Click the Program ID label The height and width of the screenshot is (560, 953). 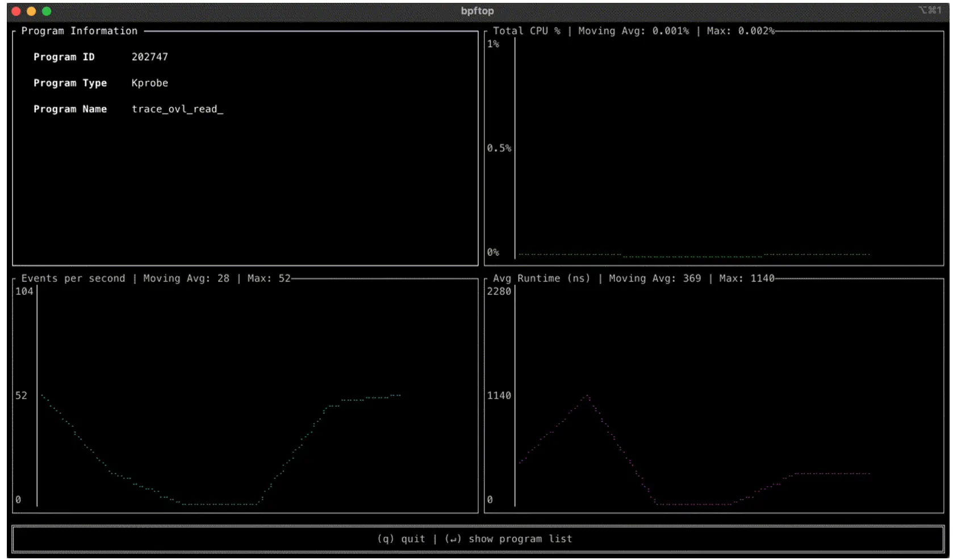pyautogui.click(x=64, y=57)
